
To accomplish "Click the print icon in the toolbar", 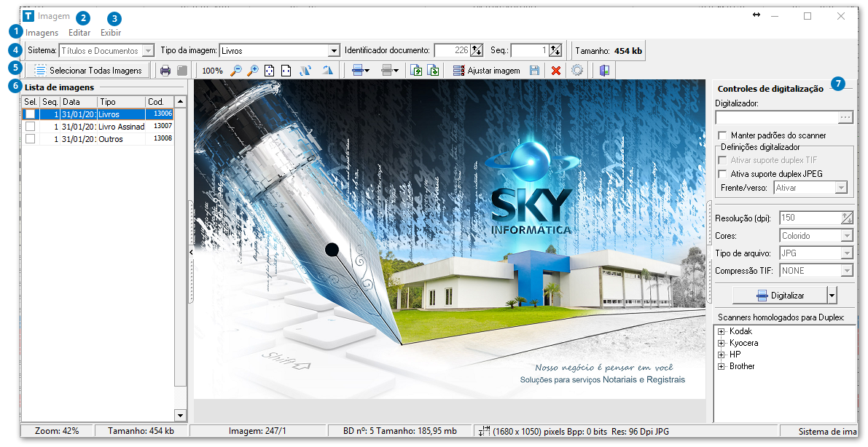I will click(x=165, y=71).
